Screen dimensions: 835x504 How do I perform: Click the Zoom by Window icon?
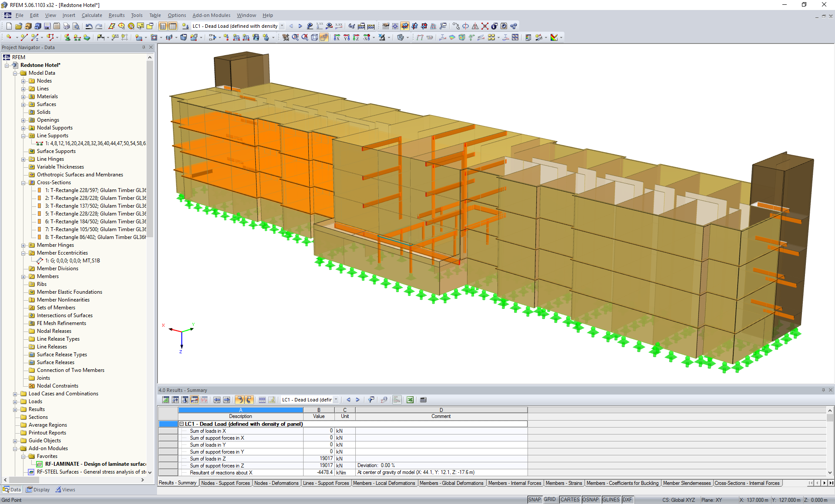pos(295,37)
